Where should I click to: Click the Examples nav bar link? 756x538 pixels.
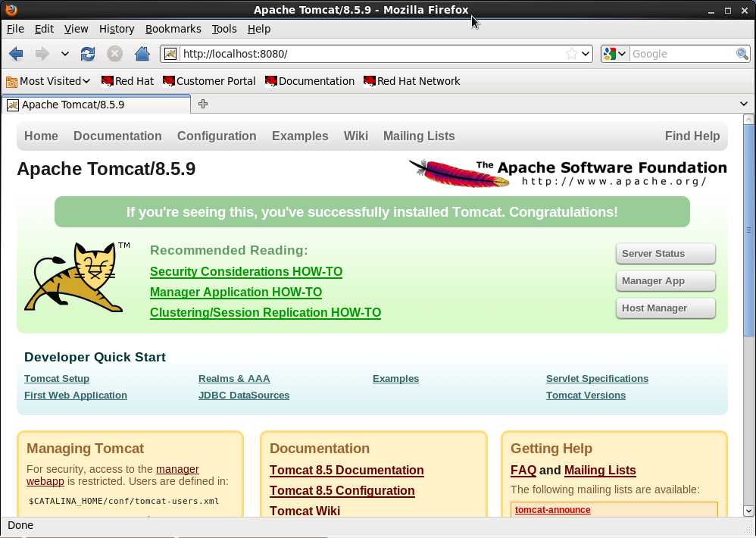click(300, 136)
